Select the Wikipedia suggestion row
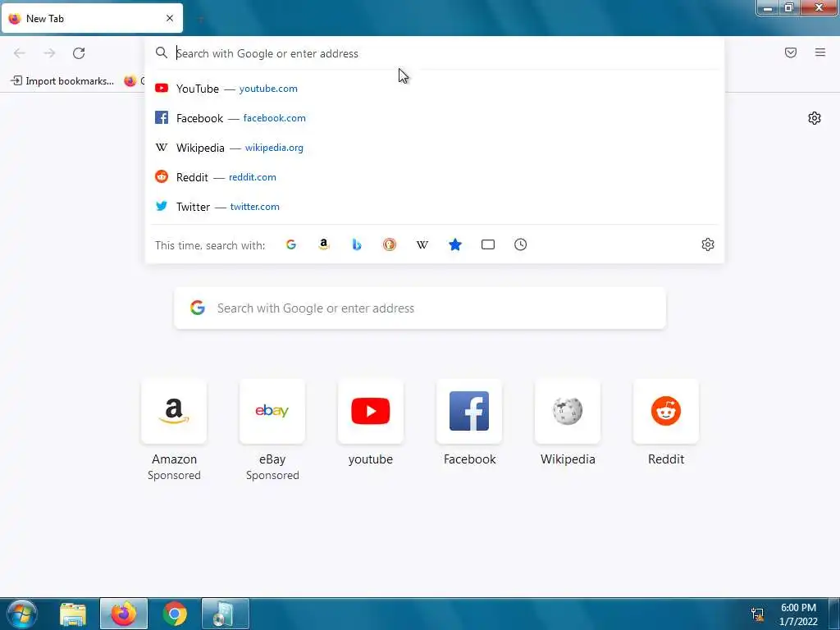Image resolution: width=840 pixels, height=630 pixels. coord(435,148)
